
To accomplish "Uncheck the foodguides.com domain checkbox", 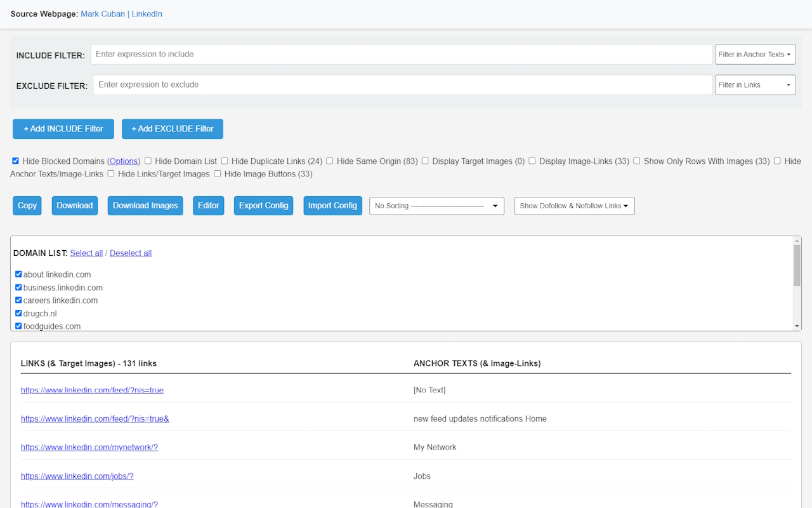I will (18, 326).
